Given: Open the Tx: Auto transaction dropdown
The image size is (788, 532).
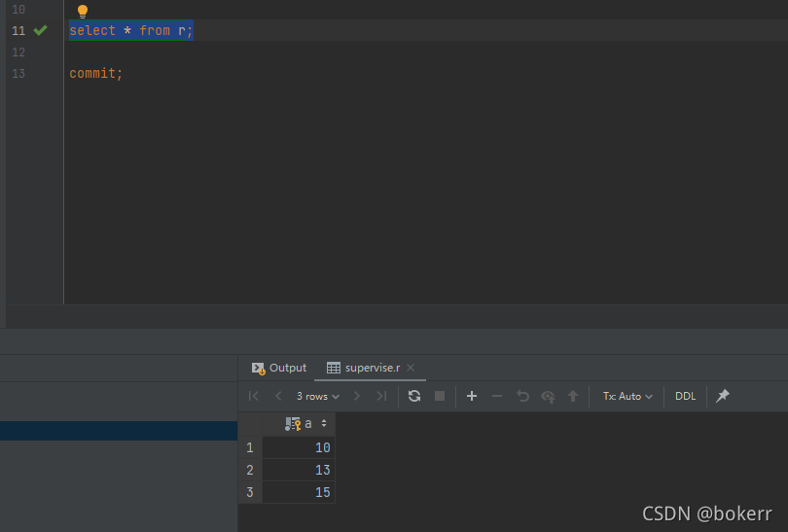Looking at the screenshot, I should [x=627, y=397].
